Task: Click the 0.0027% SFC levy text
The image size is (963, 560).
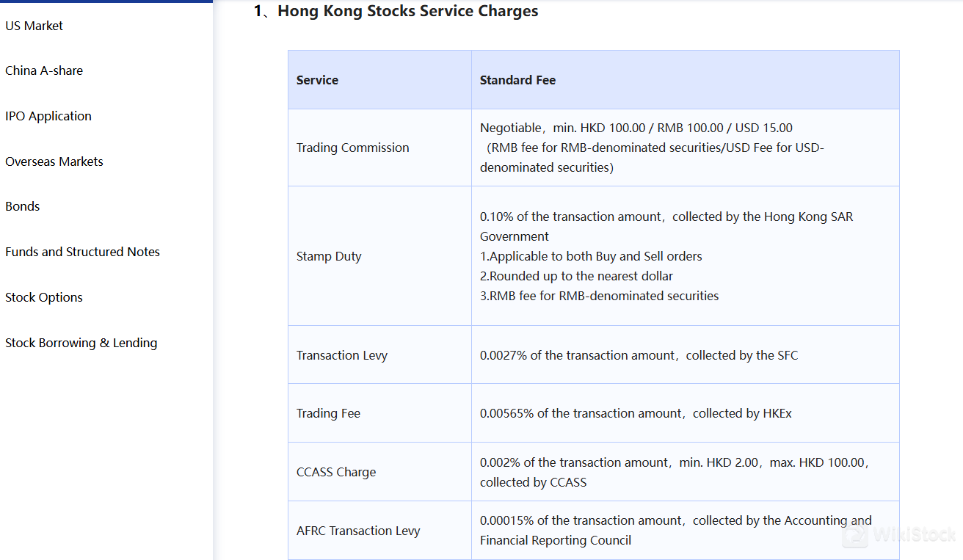Action: 639,355
